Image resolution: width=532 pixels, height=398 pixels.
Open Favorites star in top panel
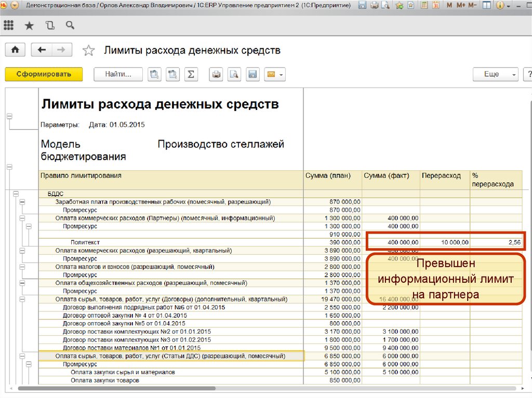pos(29,25)
